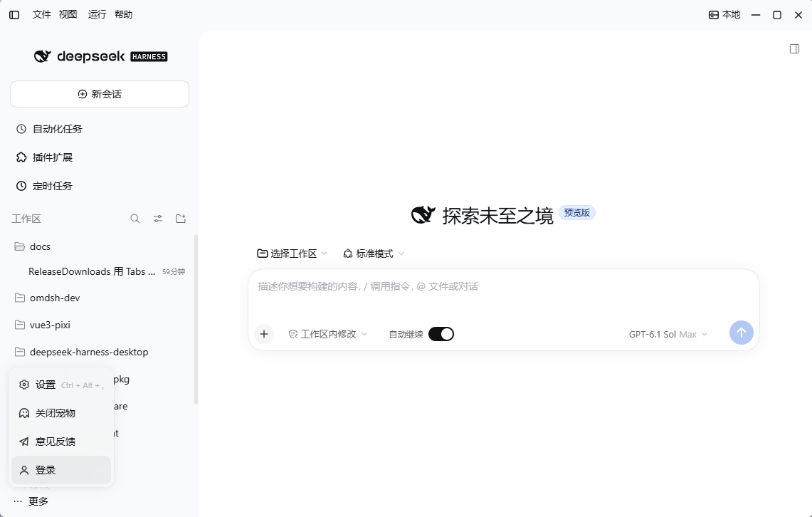Open the 视图 menu
812x517 pixels.
point(68,14)
